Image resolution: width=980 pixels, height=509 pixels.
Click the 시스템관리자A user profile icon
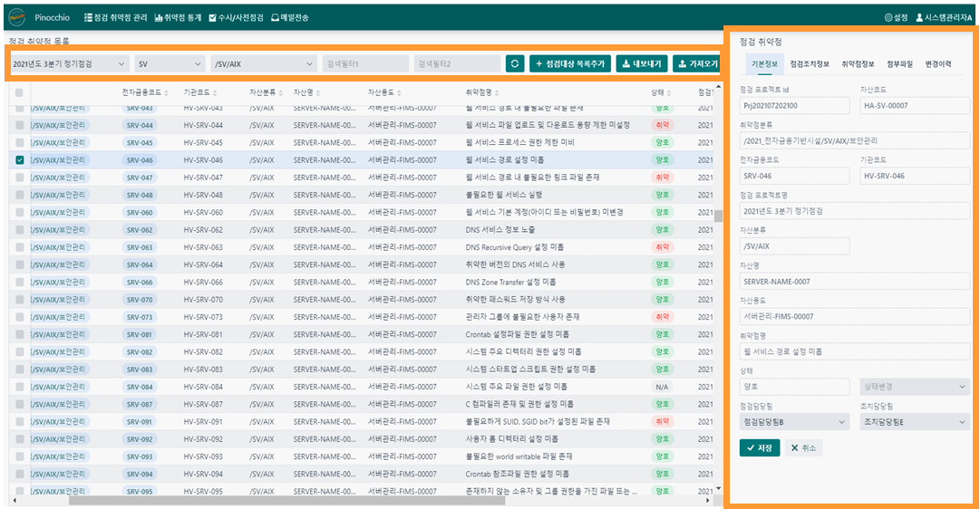point(919,17)
